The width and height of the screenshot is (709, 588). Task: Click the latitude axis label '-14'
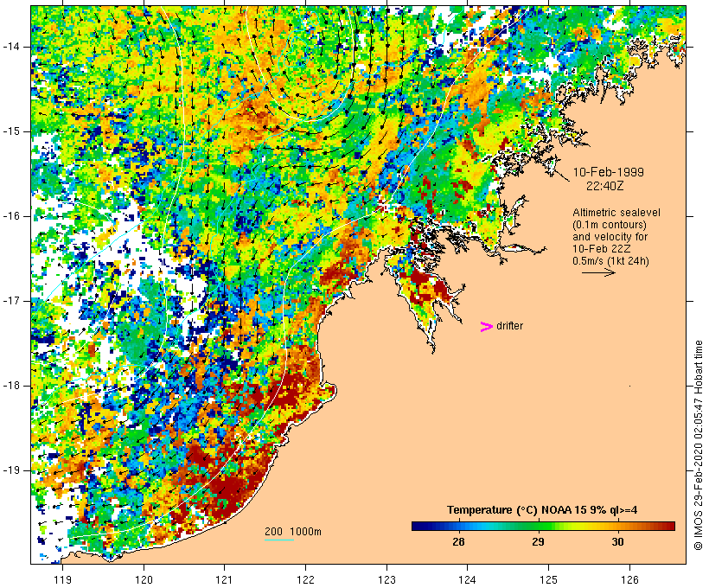[11, 47]
